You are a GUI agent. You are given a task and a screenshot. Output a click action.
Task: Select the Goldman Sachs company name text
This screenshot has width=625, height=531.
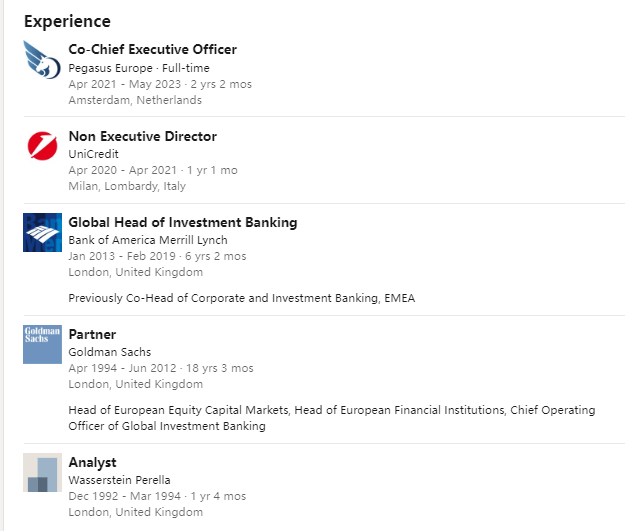point(110,352)
